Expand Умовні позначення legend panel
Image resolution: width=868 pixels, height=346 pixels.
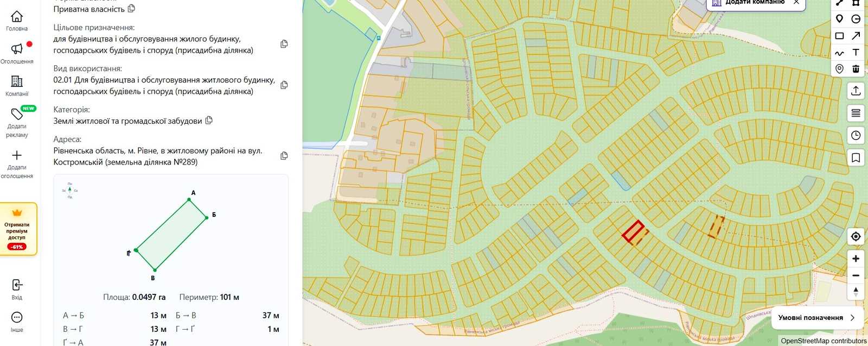(x=816, y=318)
